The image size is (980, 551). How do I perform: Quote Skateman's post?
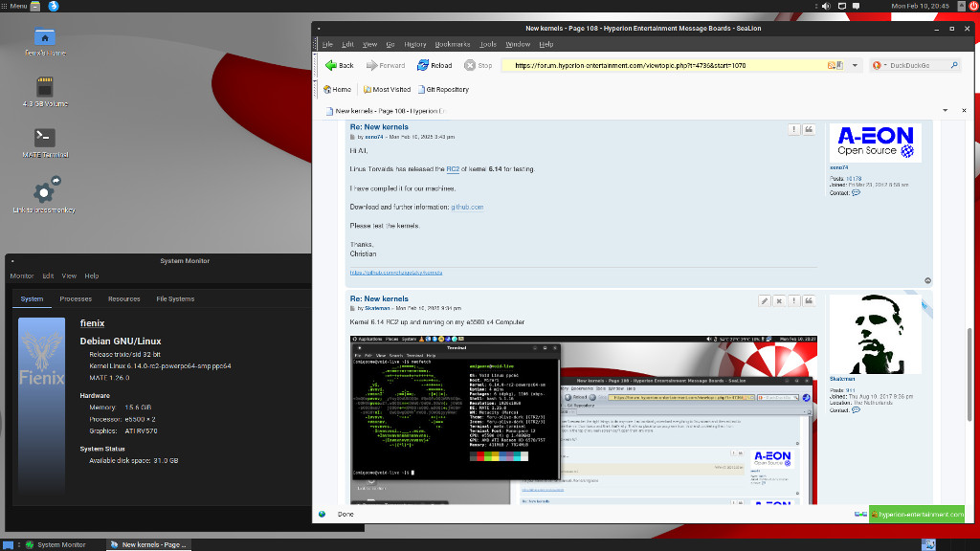point(809,301)
